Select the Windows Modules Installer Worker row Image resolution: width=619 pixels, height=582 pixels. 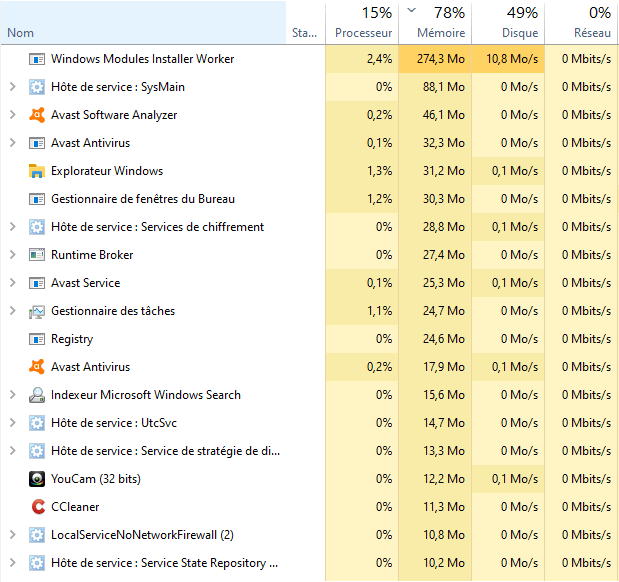pyautogui.click(x=310, y=59)
